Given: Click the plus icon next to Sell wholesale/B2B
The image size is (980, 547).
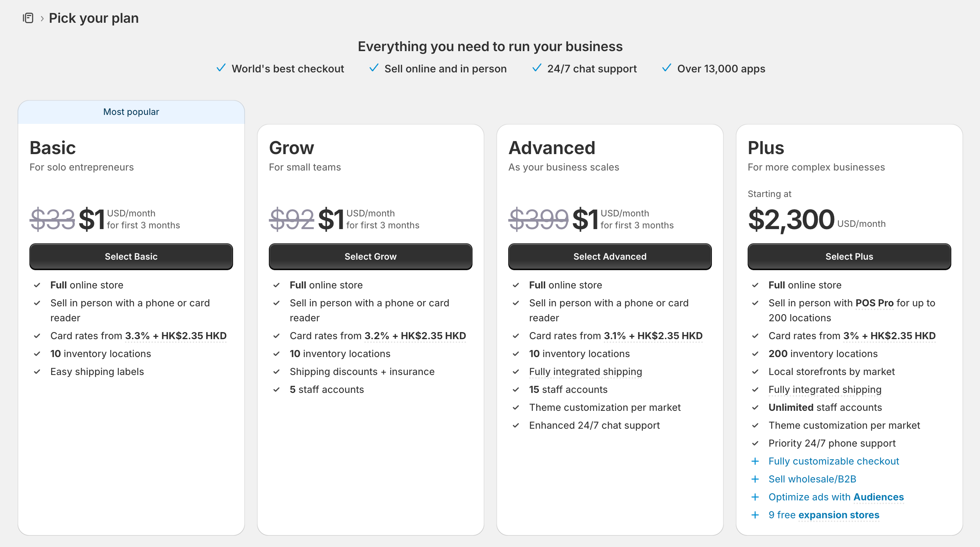Looking at the screenshot, I should 755,479.
